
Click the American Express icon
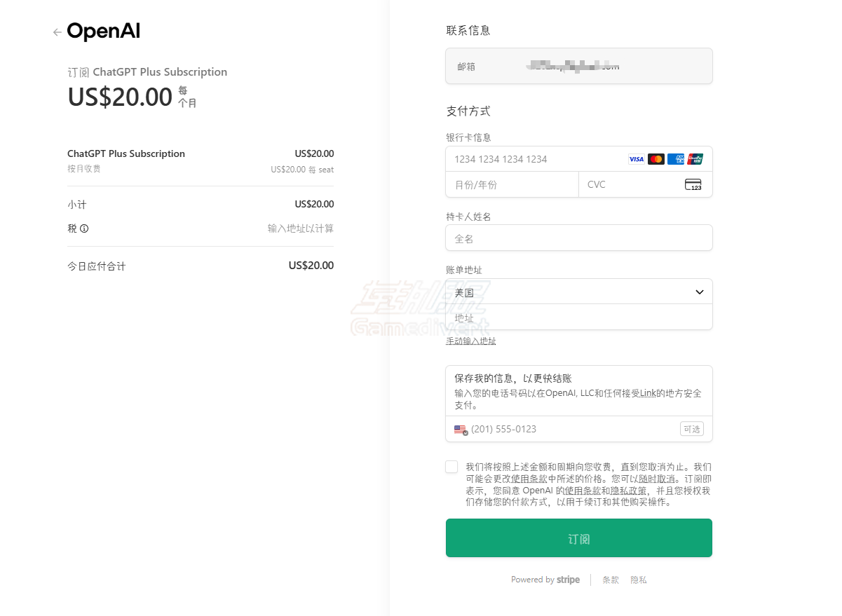point(676,159)
